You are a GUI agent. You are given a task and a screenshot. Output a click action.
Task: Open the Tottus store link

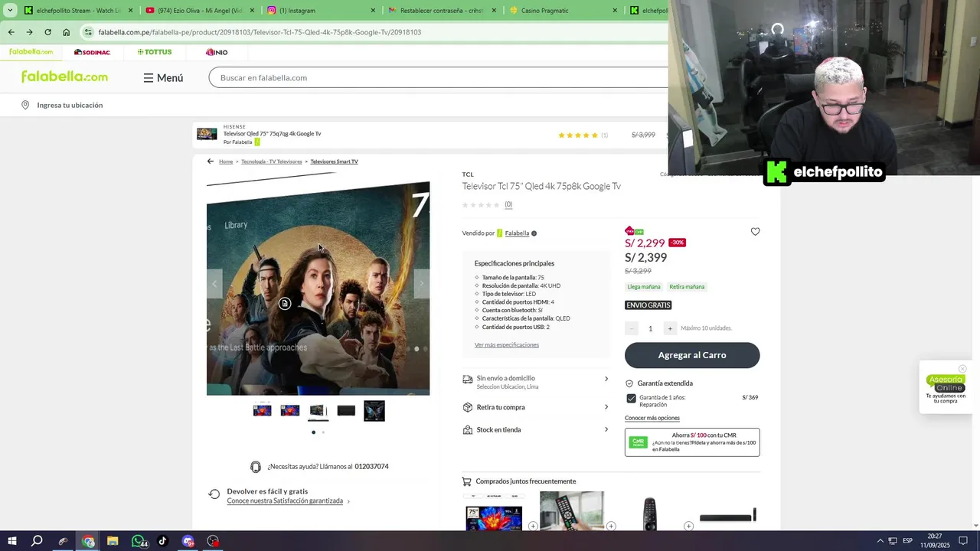point(155,52)
